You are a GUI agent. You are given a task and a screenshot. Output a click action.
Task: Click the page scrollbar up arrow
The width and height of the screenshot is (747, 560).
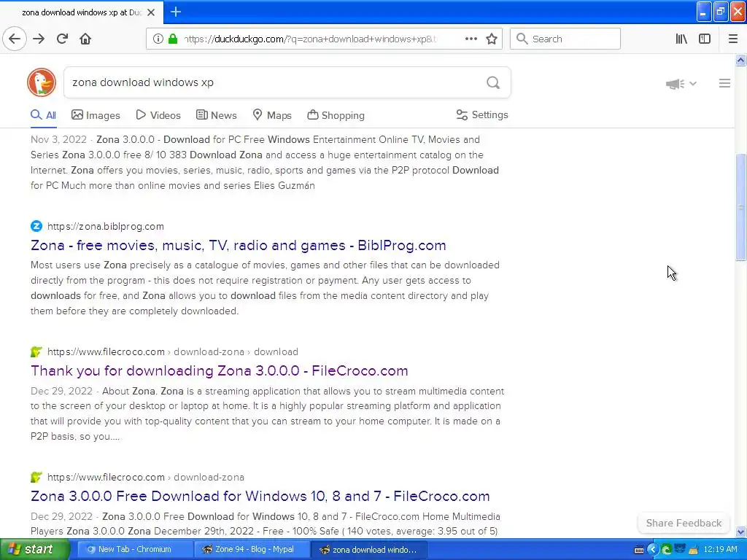(x=740, y=60)
